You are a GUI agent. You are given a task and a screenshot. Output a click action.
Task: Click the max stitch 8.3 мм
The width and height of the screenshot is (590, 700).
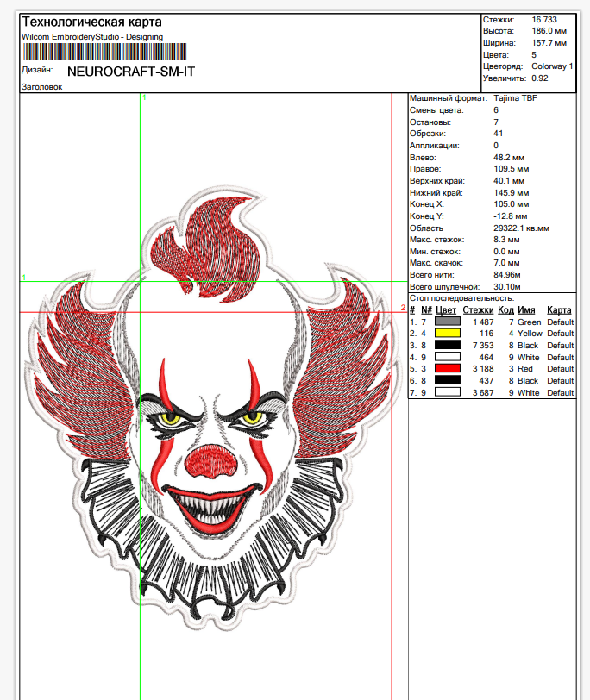(506, 240)
